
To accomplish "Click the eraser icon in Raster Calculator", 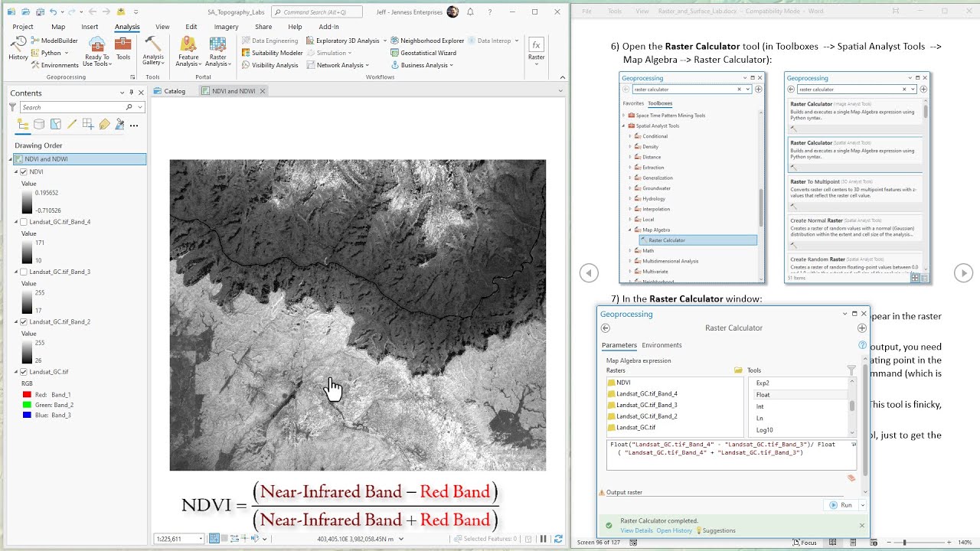I will 851,478.
